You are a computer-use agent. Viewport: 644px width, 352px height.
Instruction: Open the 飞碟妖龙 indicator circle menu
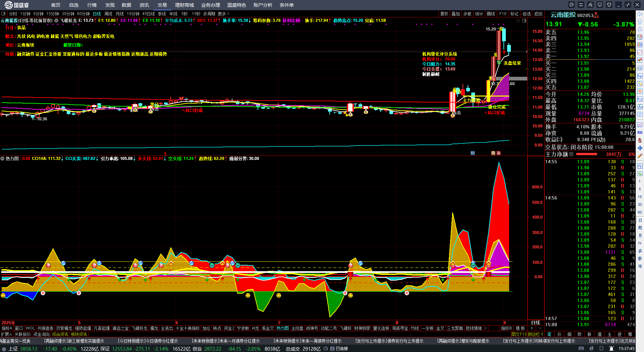click(x=56, y=20)
